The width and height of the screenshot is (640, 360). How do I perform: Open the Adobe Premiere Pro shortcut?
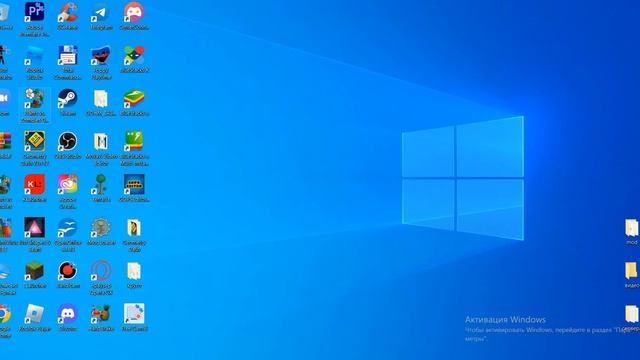(x=35, y=12)
